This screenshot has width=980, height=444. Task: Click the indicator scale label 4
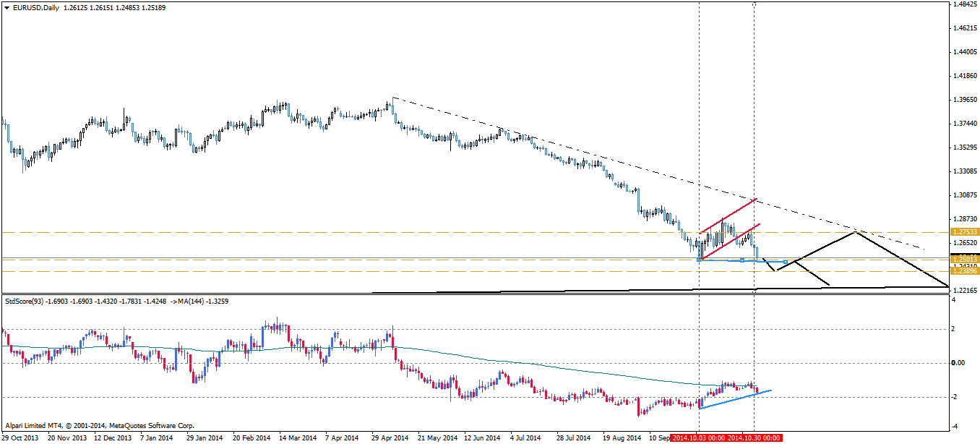pos(955,300)
